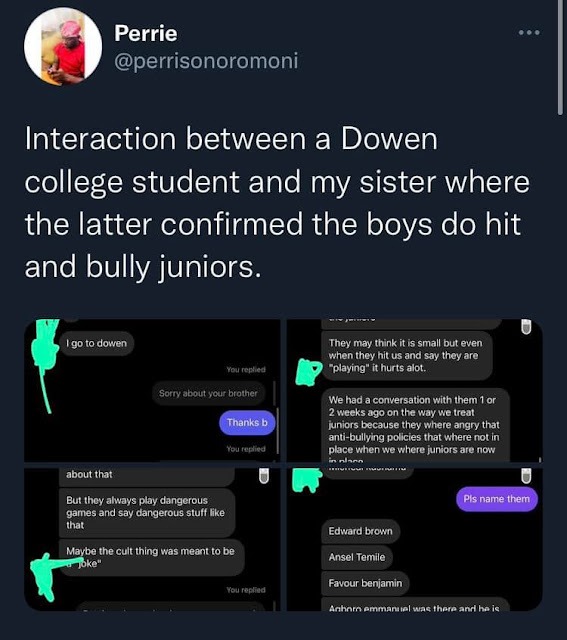Open top-right screenshot about "playing" hurts alot

(415, 390)
